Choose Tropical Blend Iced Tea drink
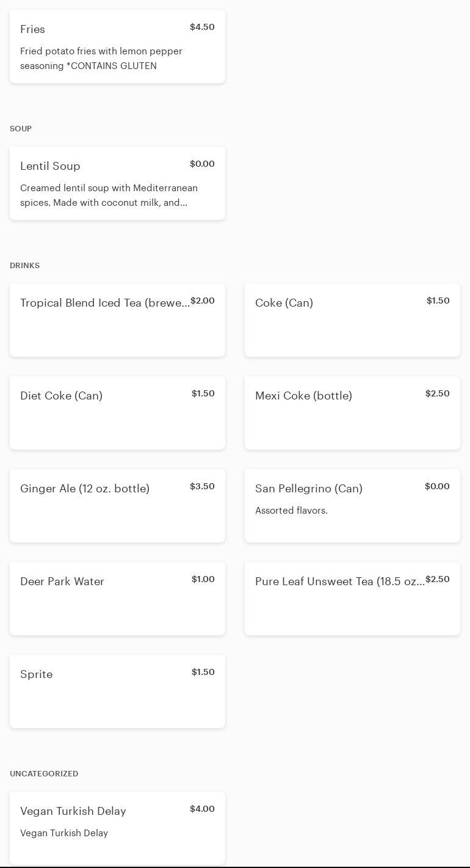The image size is (470, 868). 117,320
